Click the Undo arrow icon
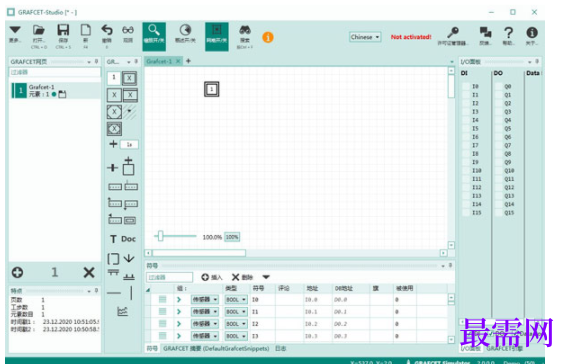The width and height of the screenshot is (572, 364). (x=107, y=30)
